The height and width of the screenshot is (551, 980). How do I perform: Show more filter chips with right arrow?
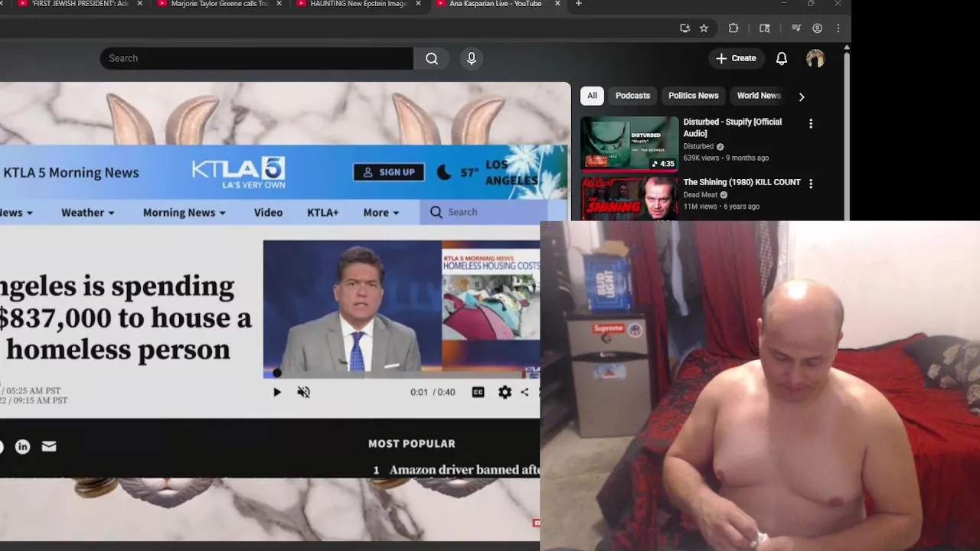pyautogui.click(x=802, y=96)
